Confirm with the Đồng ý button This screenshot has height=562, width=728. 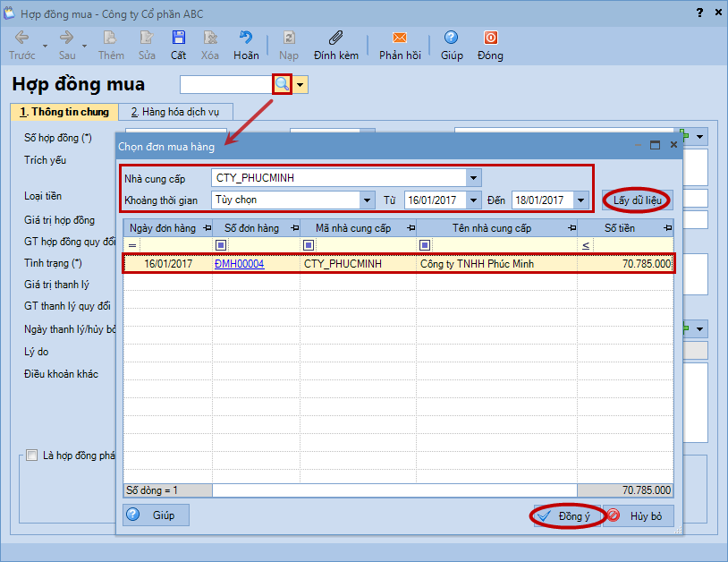coord(565,516)
